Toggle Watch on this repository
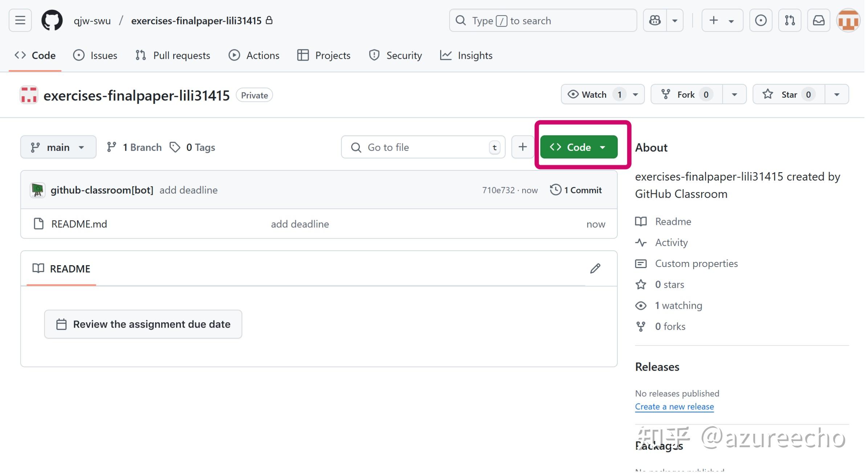The image size is (868, 473). 595,94
